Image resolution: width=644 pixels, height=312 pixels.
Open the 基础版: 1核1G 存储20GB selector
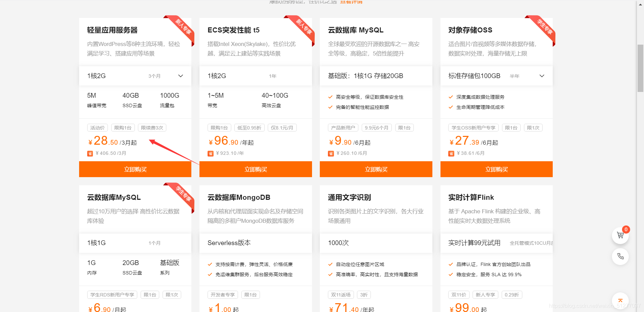click(x=376, y=76)
